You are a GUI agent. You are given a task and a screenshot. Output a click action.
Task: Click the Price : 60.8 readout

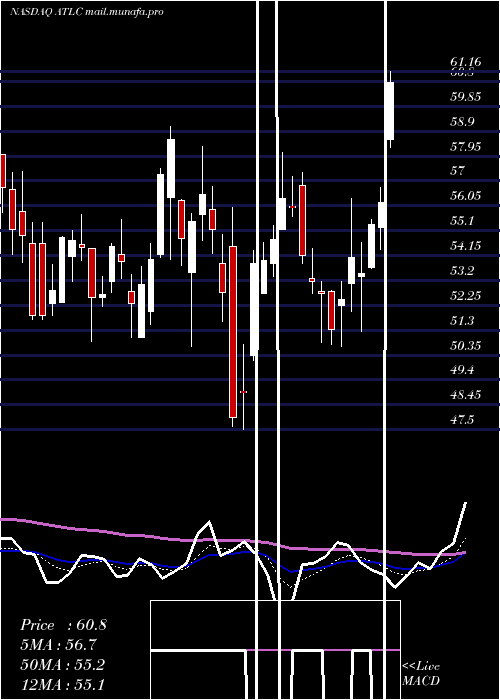pyautogui.click(x=63, y=625)
